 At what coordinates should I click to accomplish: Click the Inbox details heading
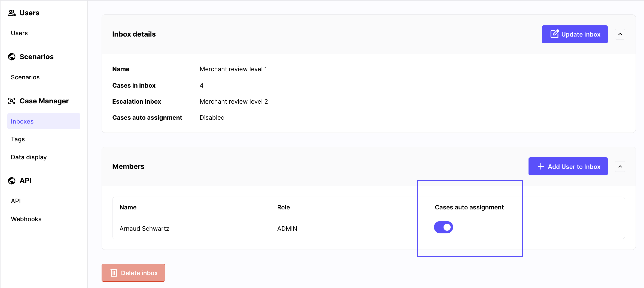coord(134,34)
